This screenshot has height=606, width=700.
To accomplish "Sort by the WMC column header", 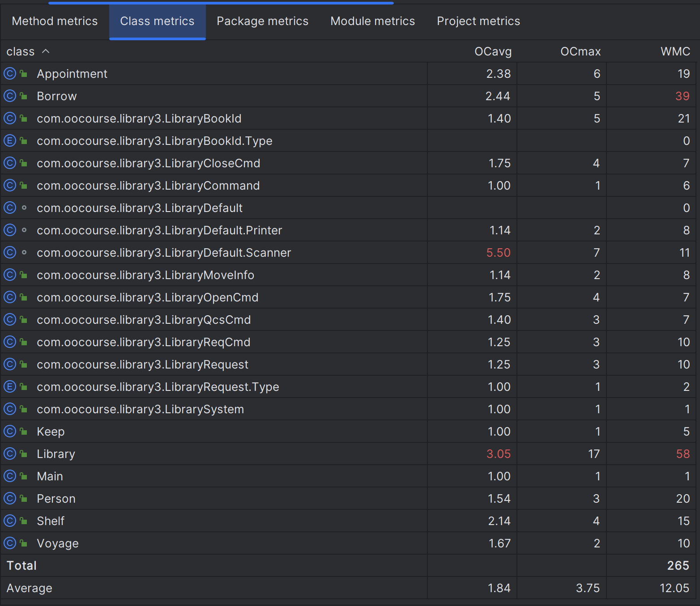I will point(675,51).
